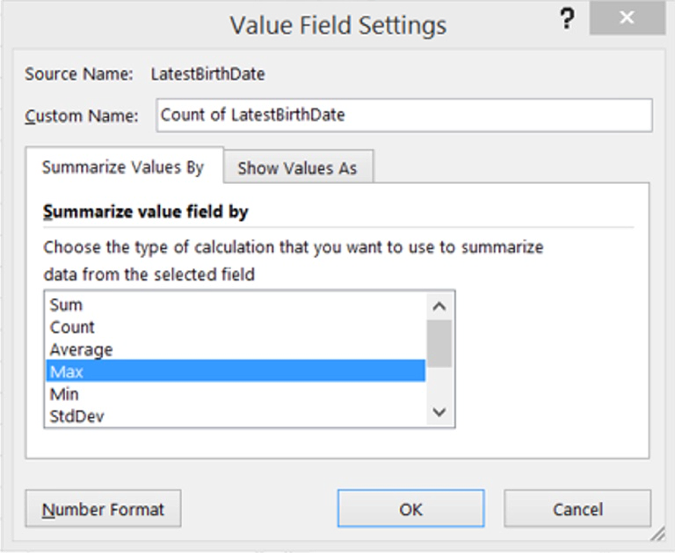
Task: Pick Average in the calculation list
Action: (x=81, y=349)
